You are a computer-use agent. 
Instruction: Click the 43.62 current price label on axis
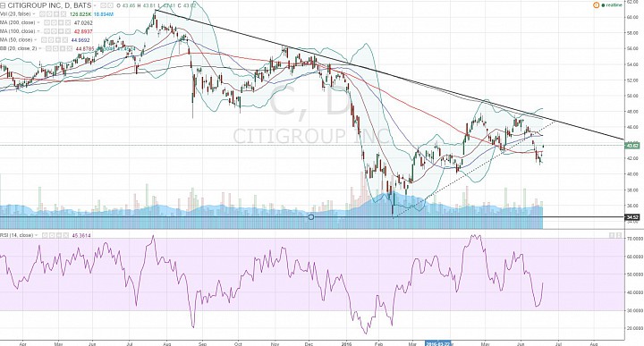[632, 146]
